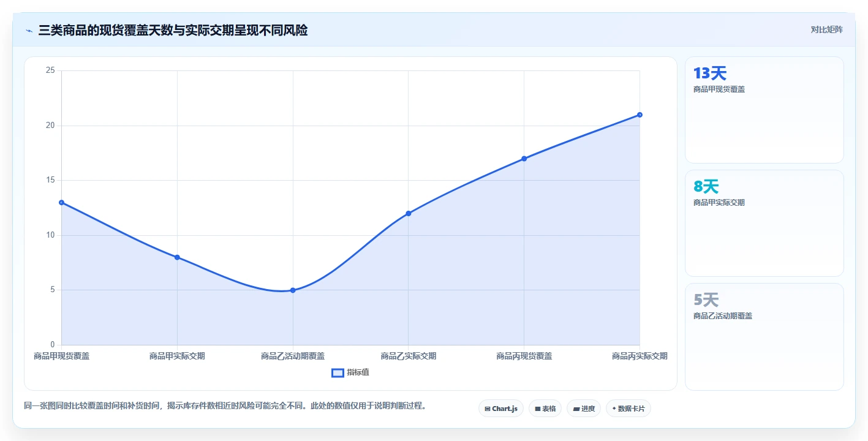Select the 数据卡片 pill button
Viewport: 868px width, 441px height.
(x=628, y=409)
